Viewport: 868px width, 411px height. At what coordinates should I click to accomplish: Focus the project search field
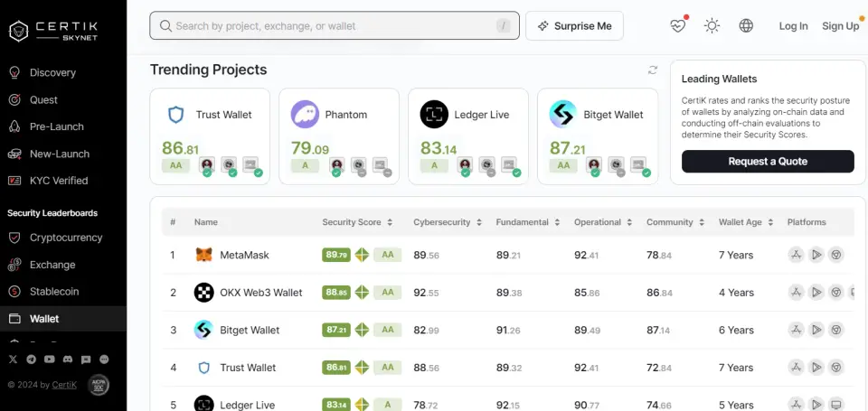[x=335, y=25]
